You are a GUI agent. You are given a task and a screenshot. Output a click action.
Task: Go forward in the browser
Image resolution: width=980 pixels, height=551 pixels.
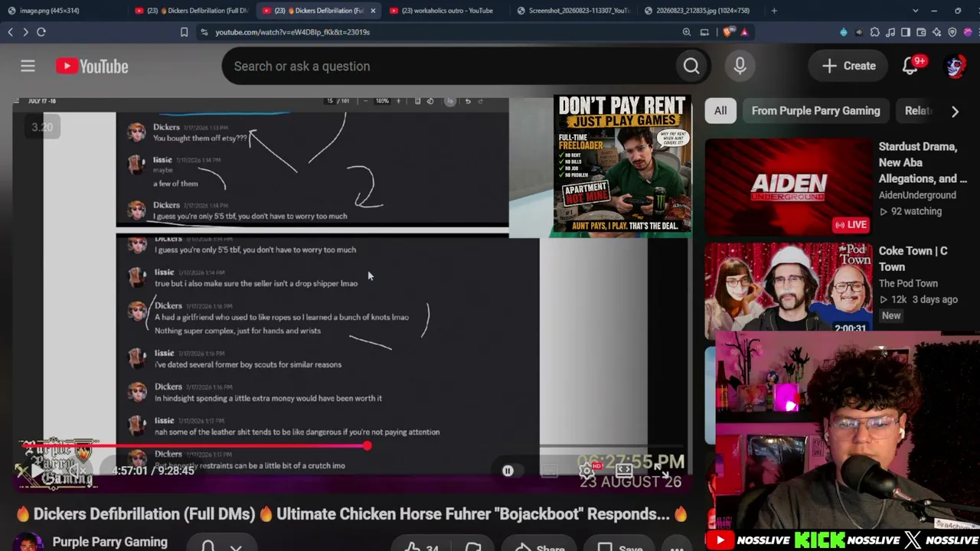click(x=25, y=32)
